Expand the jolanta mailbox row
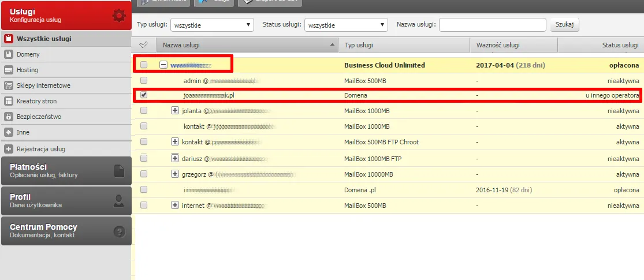The height and width of the screenshot is (280, 644). point(175,111)
